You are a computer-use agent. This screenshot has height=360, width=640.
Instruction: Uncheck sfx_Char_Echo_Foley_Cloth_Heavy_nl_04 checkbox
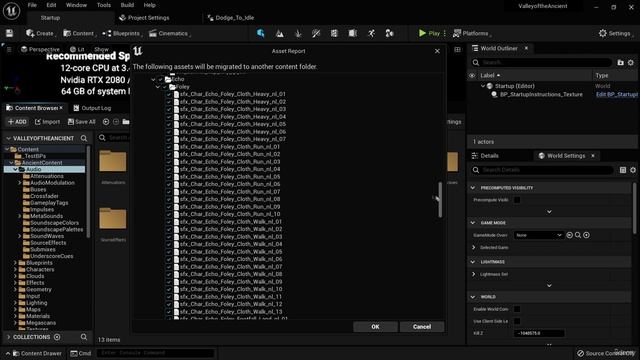[x=169, y=117]
